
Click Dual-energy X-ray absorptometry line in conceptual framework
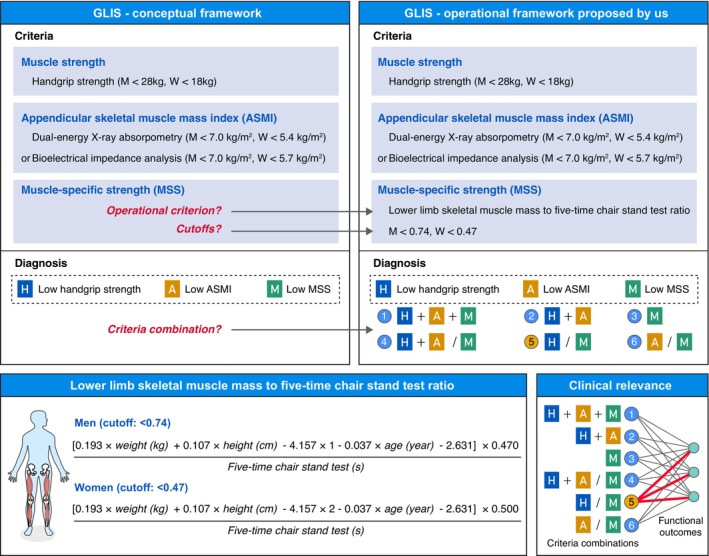[x=179, y=137]
